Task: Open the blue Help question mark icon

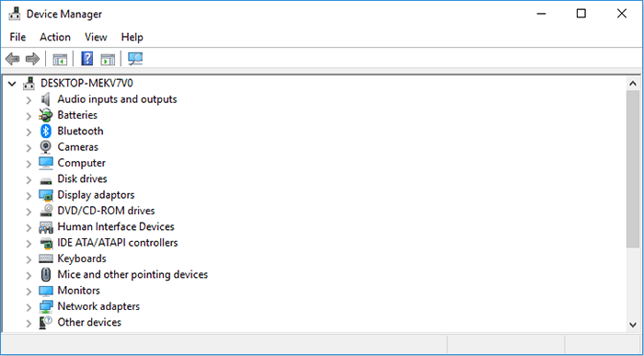Action: 87,59
